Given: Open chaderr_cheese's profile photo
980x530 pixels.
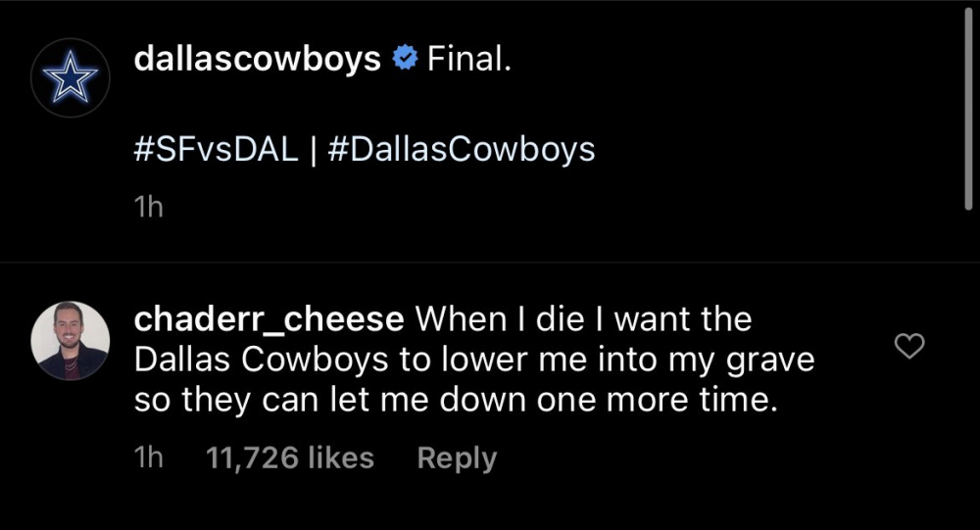Looking at the screenshot, I should click(x=70, y=340).
